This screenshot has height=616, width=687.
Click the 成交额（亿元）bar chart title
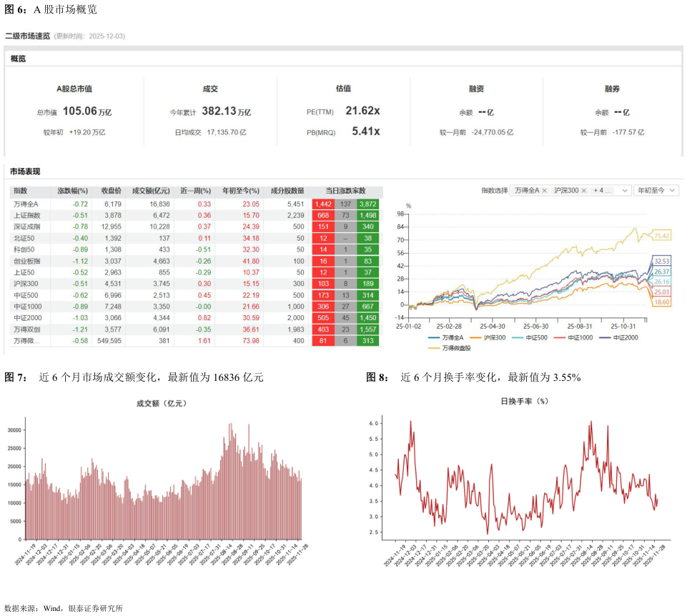(x=161, y=404)
